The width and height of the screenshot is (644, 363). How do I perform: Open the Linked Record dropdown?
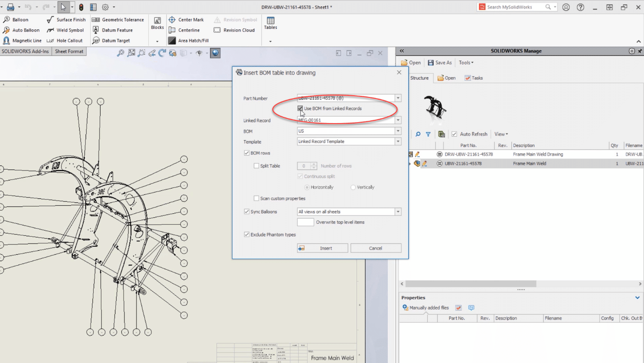point(398,120)
